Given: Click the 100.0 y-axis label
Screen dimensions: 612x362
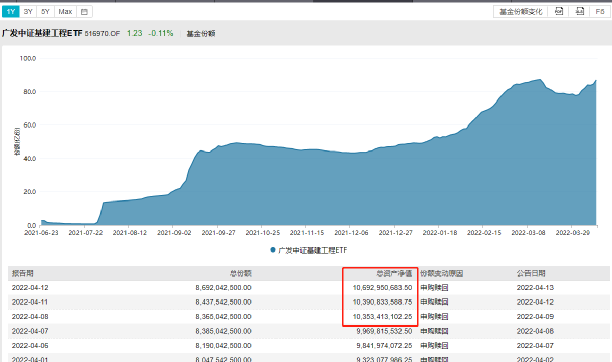Looking at the screenshot, I should (x=28, y=59).
